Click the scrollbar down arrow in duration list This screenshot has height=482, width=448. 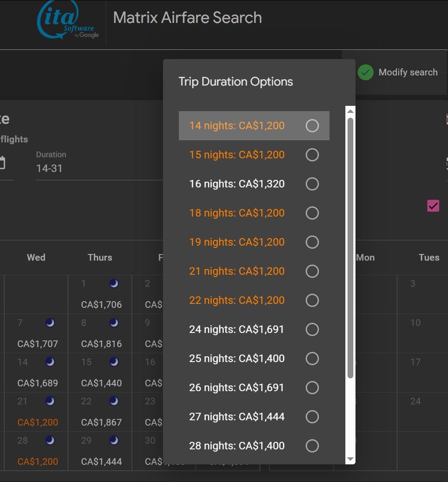point(350,459)
